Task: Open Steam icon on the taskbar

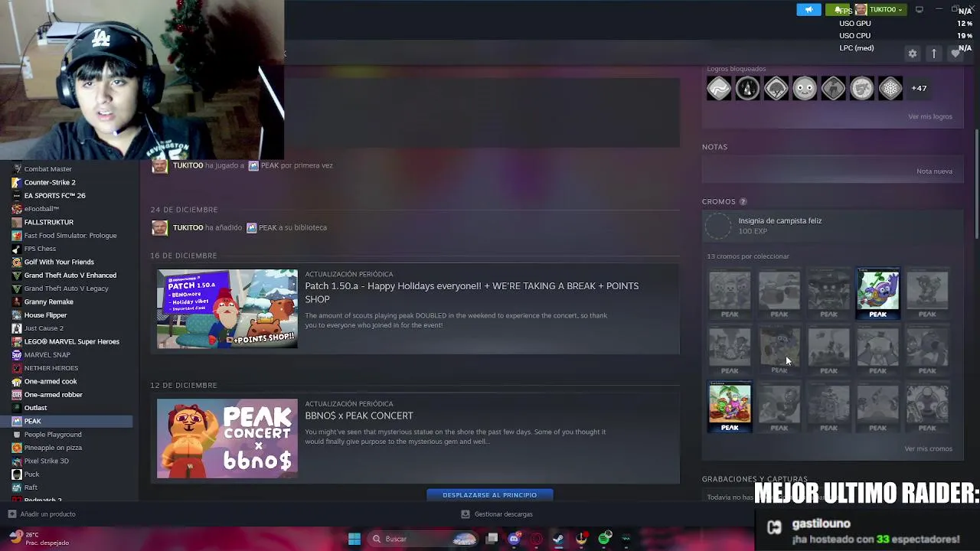Action: [x=558, y=539]
